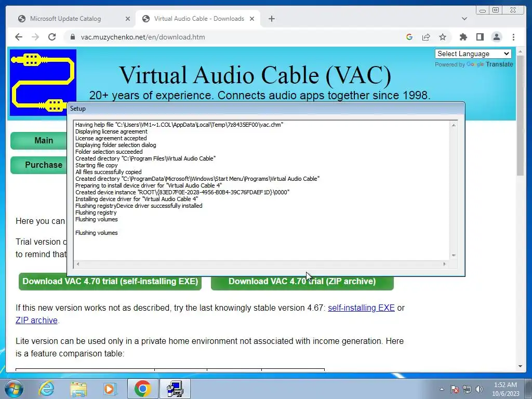Click page vertical scrollbar thumb
The height and width of the screenshot is (399, 532).
[x=521, y=116]
